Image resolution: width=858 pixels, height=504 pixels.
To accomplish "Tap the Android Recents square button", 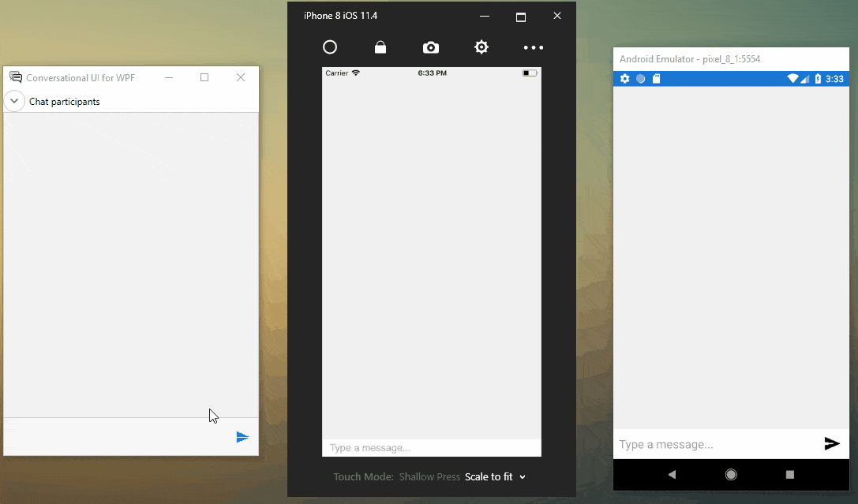I will 789,475.
